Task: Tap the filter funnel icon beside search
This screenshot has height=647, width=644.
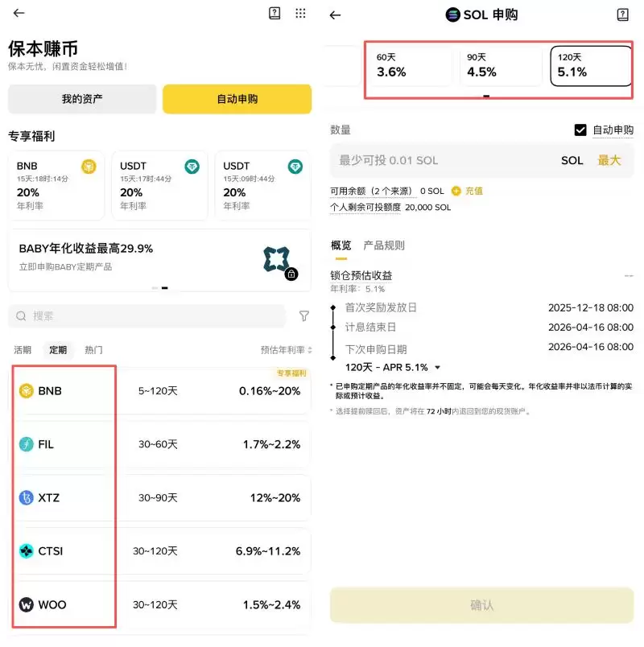Action: click(303, 316)
